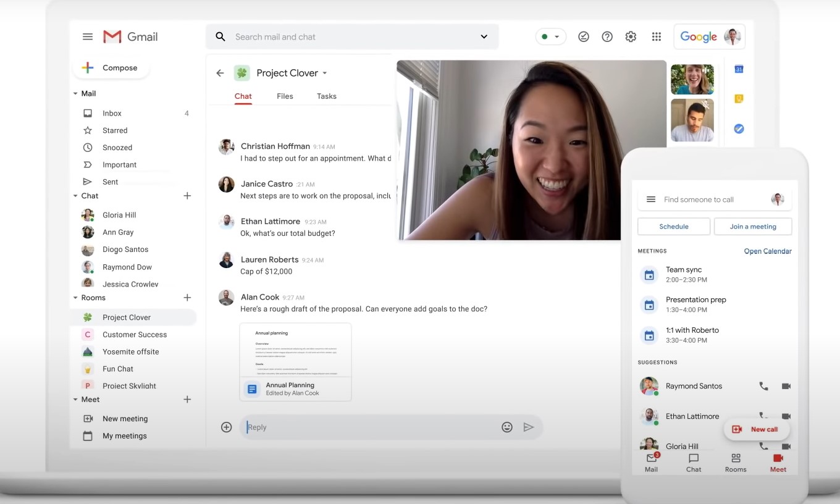Image resolution: width=840 pixels, height=504 pixels.
Task: Collapse the Rooms section in the sidebar
Action: click(75, 297)
